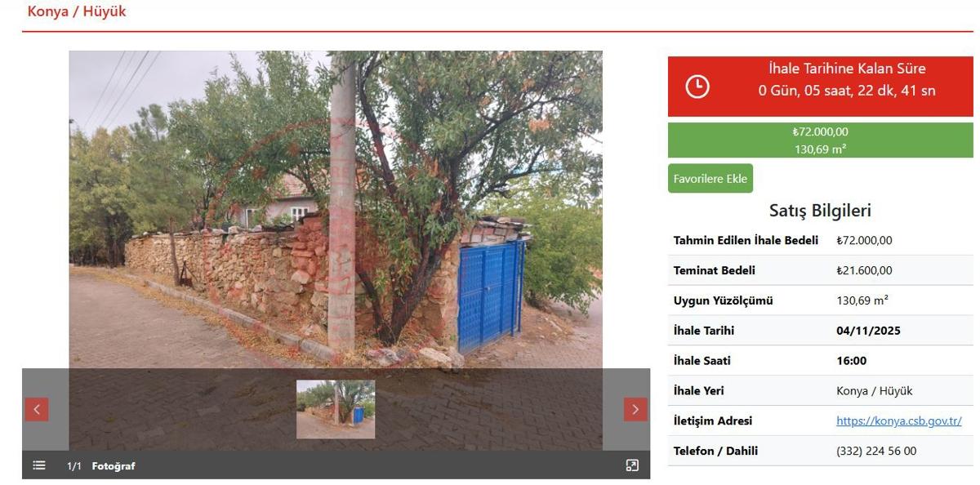Select the property photo thumbnail
The height and width of the screenshot is (485, 980).
click(x=336, y=409)
